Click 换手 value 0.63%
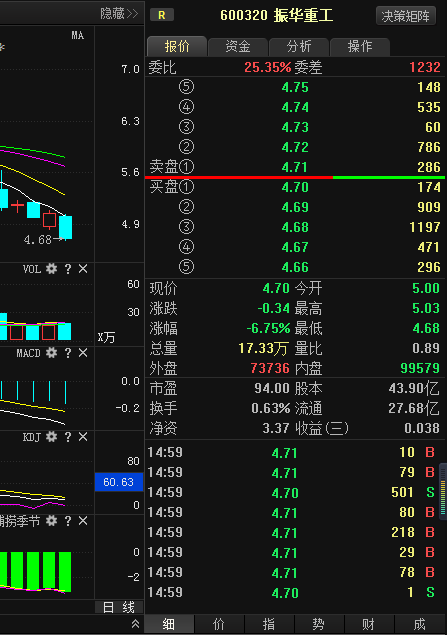447x635 pixels. [x=270, y=408]
